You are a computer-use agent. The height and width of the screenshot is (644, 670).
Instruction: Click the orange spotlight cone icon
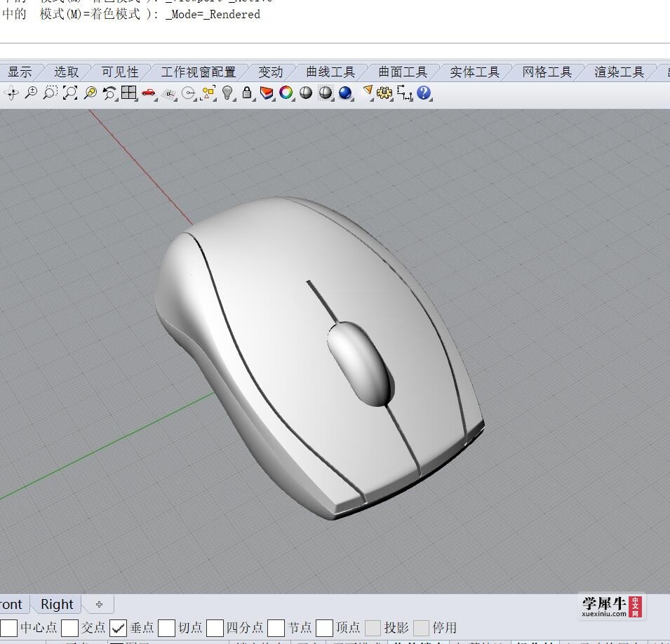tap(367, 92)
